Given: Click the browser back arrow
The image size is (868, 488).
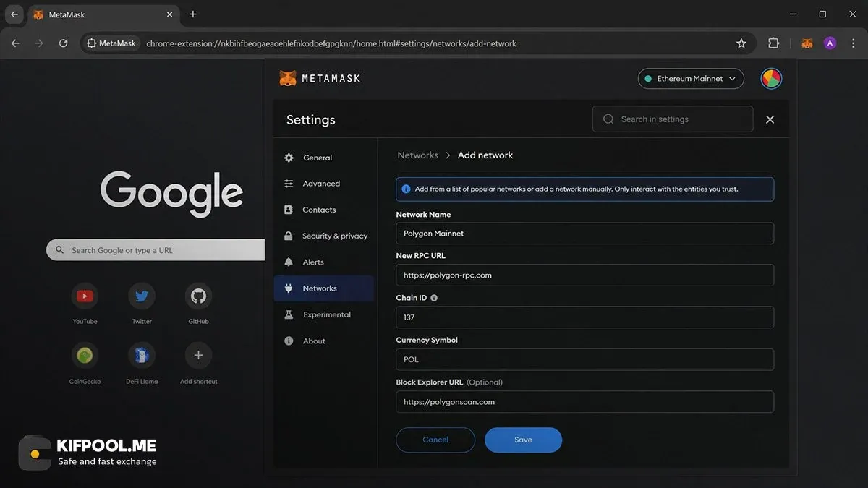Looking at the screenshot, I should click(x=15, y=43).
